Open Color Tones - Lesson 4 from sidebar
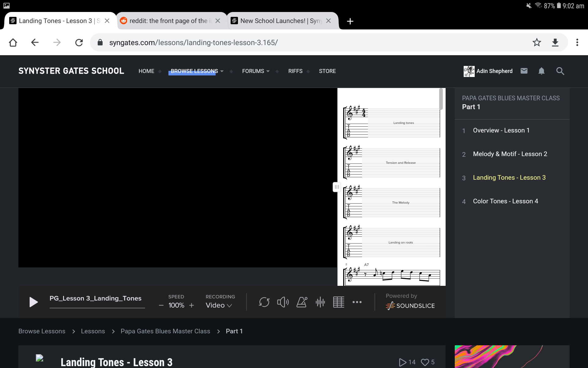The image size is (588, 368). pyautogui.click(x=505, y=201)
